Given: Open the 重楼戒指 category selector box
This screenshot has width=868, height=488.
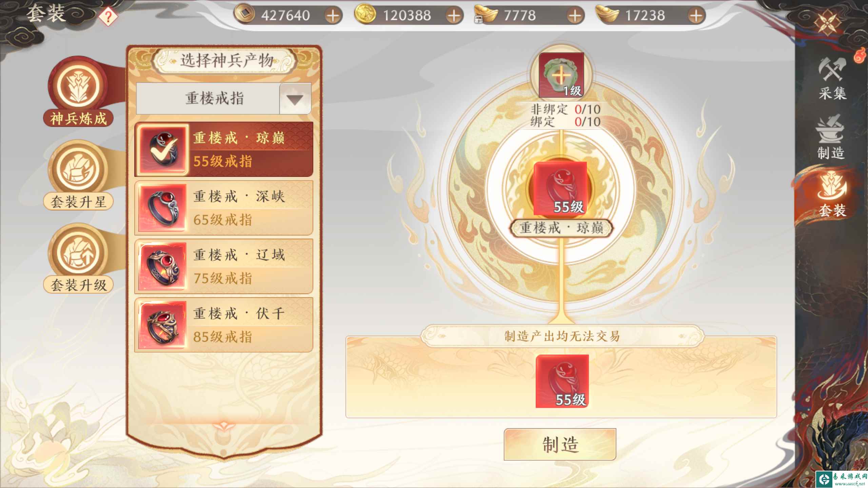Looking at the screenshot, I should 224,99.
